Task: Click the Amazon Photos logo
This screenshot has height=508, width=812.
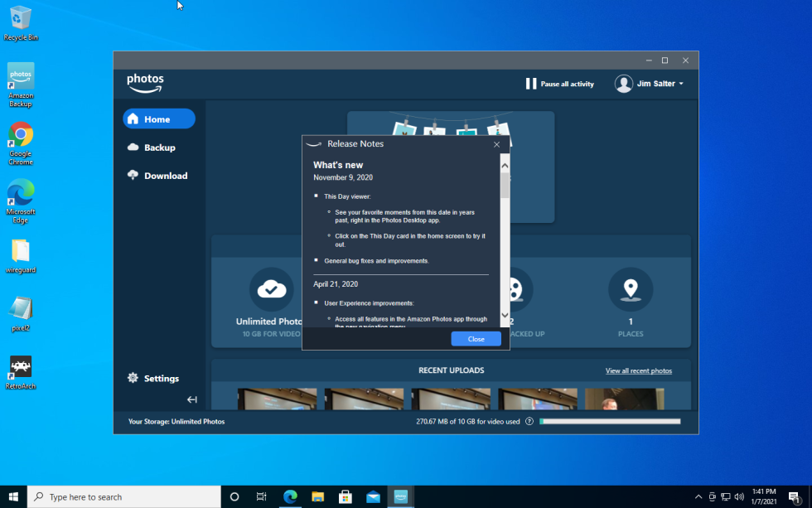Action: [x=145, y=83]
